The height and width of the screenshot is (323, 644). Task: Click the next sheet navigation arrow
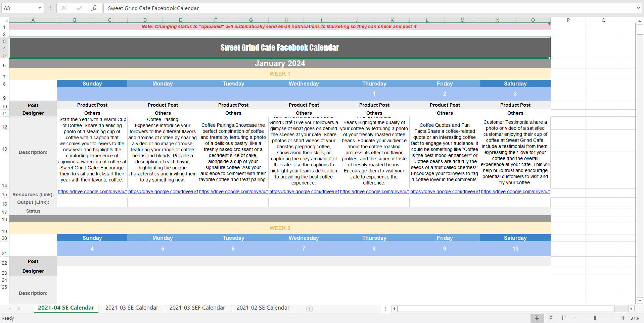pos(20,309)
